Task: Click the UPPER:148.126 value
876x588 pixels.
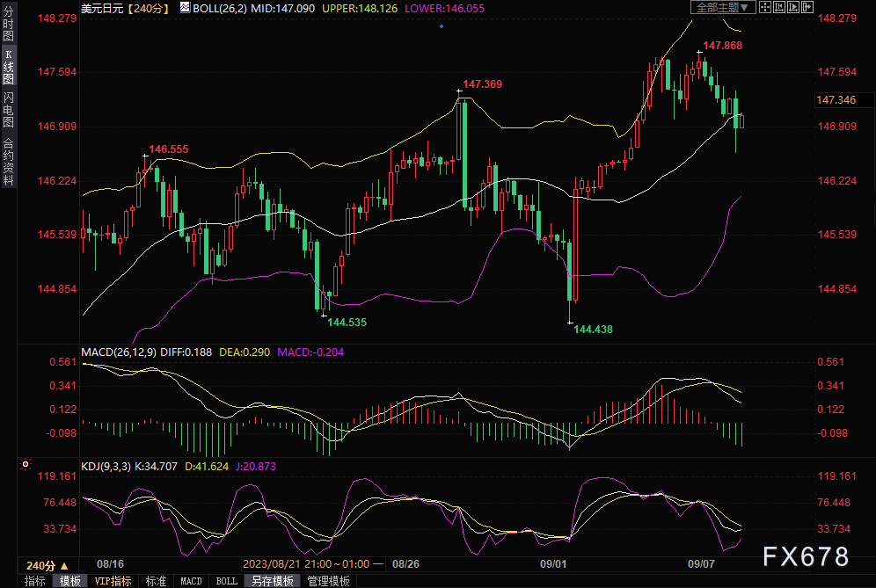Action: [x=360, y=9]
